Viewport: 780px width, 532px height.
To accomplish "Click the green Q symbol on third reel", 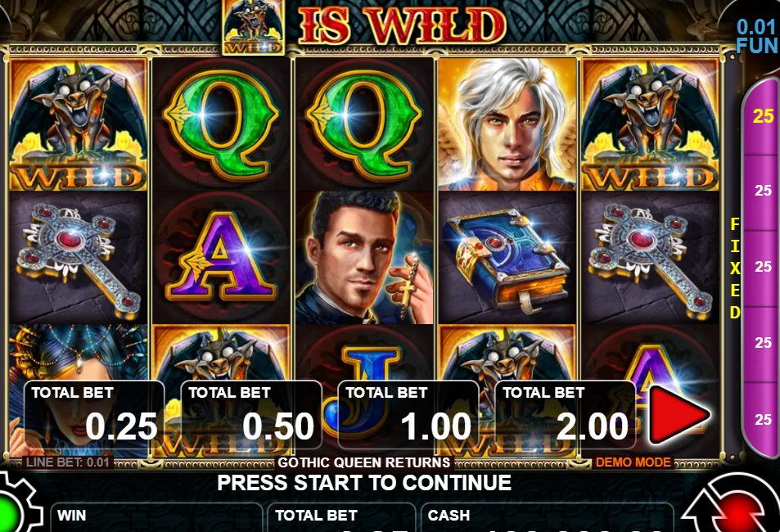I will pyautogui.click(x=364, y=124).
